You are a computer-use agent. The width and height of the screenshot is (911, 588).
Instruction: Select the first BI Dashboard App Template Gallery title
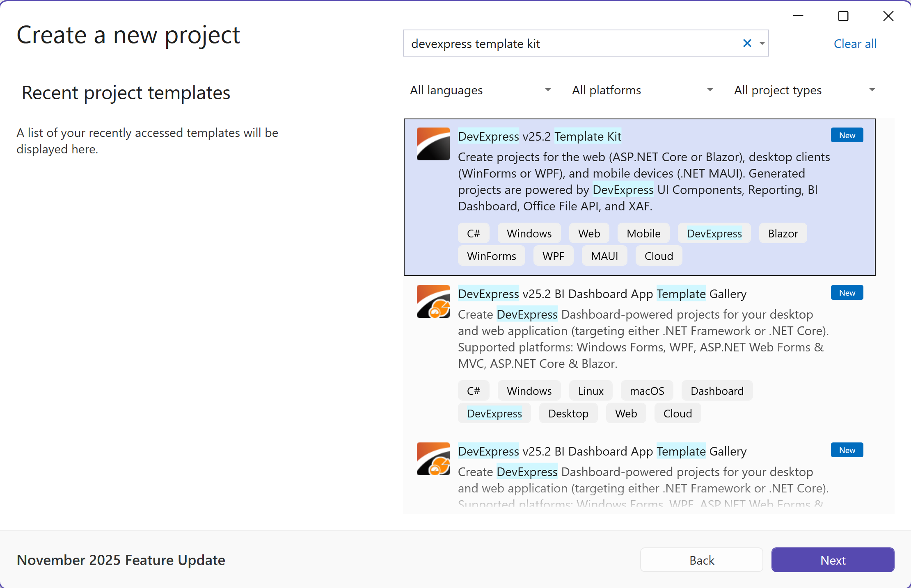pyautogui.click(x=602, y=294)
